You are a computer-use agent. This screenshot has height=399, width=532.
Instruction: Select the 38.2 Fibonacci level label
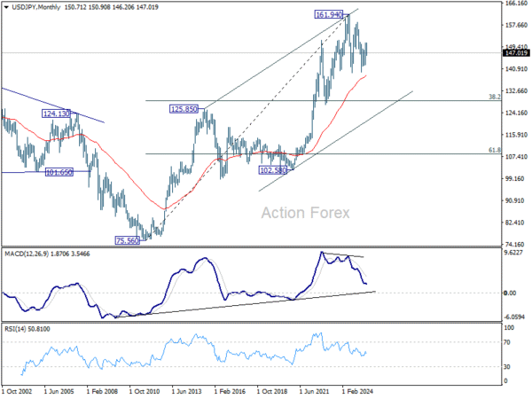[495, 97]
